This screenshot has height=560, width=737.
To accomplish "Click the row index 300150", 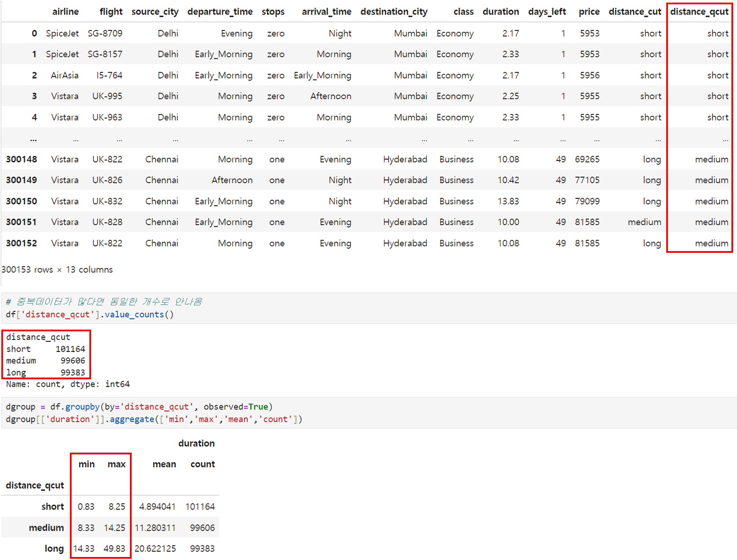I will click(x=22, y=201).
